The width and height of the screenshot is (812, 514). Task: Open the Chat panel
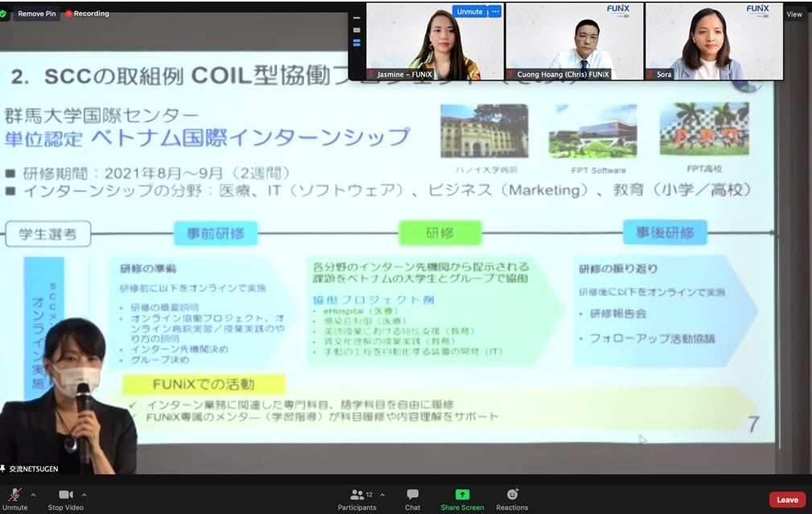(x=412, y=499)
